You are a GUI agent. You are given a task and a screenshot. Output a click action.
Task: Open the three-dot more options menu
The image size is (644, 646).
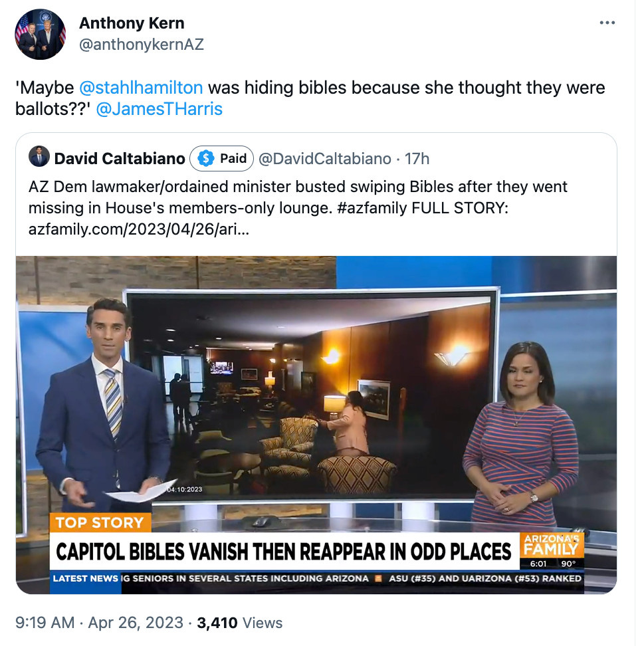point(607,23)
